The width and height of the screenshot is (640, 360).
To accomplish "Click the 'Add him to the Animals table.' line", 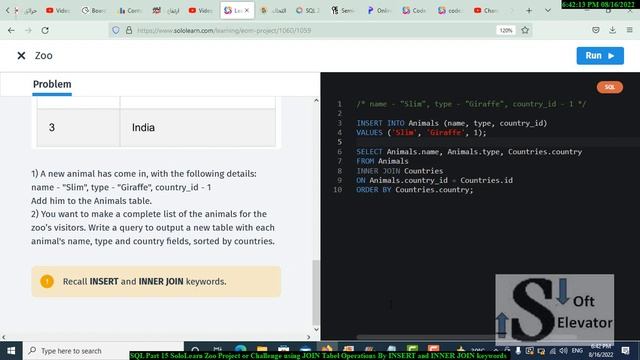I will 91,201.
